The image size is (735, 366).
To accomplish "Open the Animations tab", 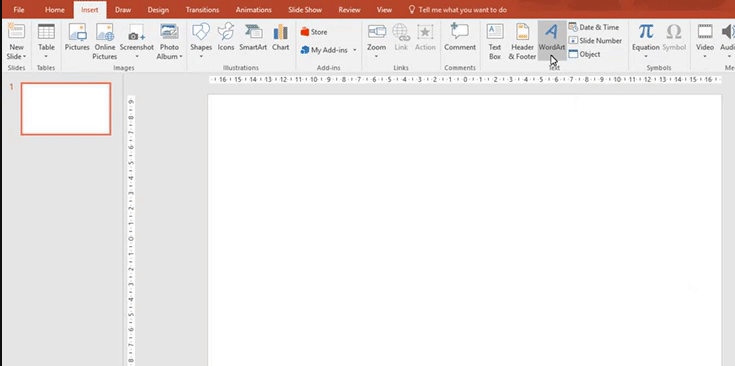I will [x=254, y=10].
